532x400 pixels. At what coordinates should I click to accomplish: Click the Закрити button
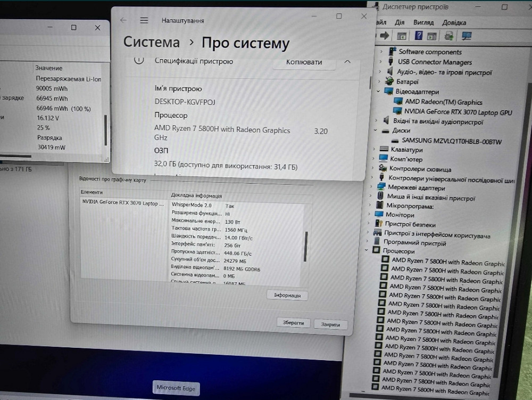pos(330,324)
